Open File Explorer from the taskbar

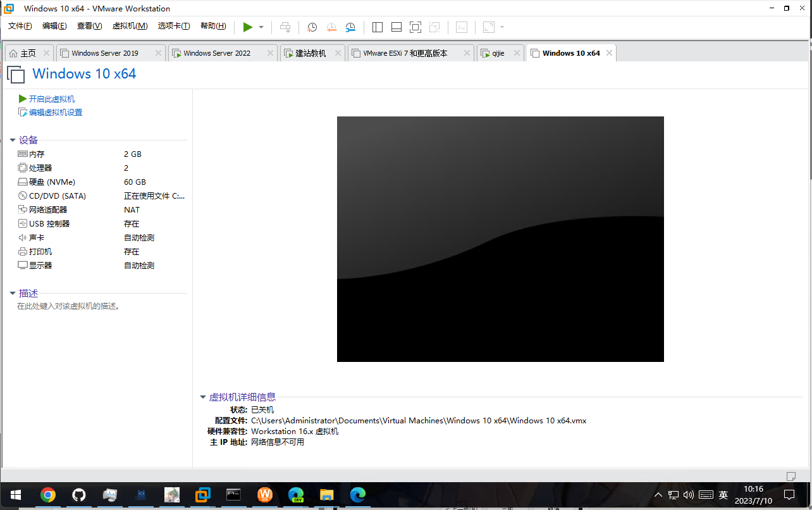[x=326, y=495]
